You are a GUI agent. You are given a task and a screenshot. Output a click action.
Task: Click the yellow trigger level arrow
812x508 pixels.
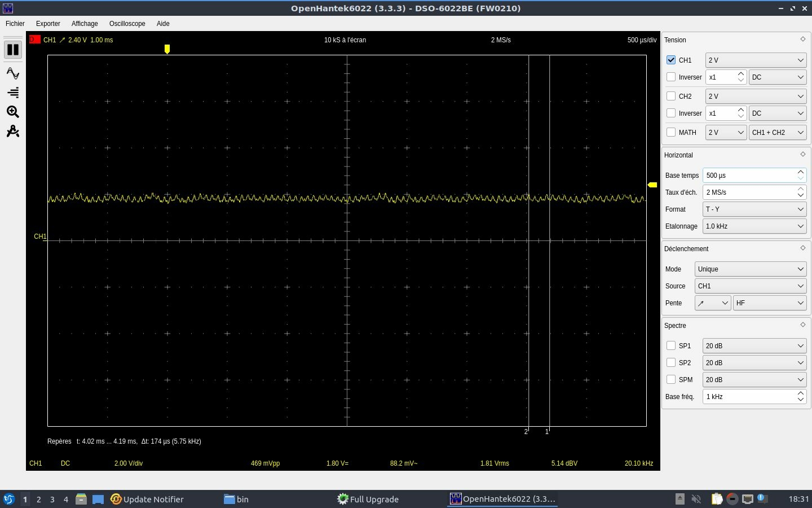[x=652, y=185]
